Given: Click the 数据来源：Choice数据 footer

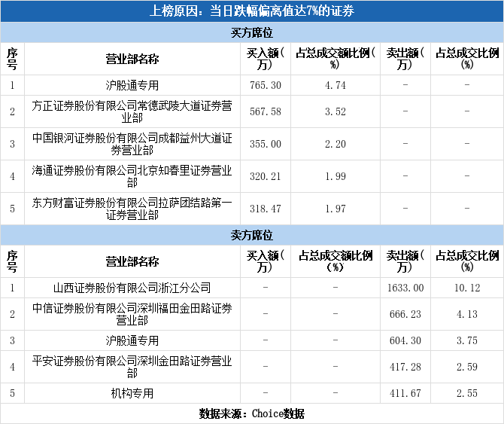Looking at the screenshot, I should [252, 413].
